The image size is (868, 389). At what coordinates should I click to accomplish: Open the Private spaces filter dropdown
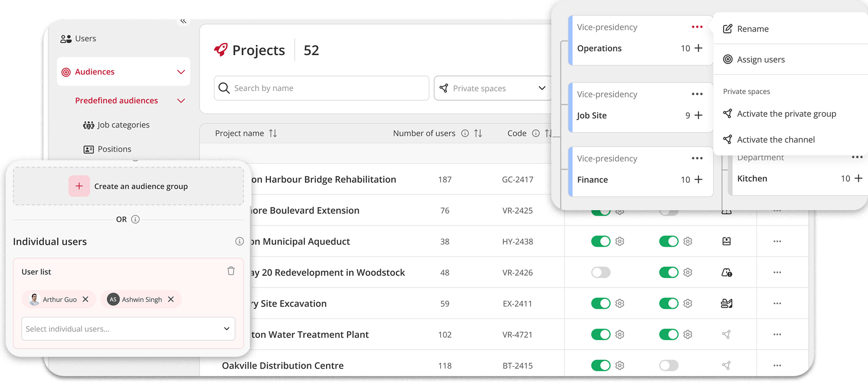(x=493, y=88)
